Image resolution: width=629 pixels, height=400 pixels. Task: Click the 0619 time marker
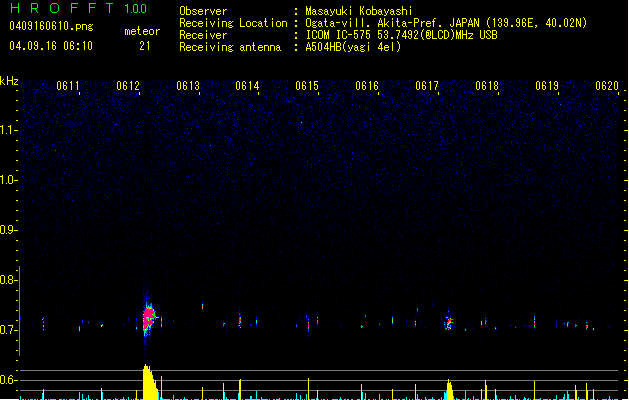coord(547,86)
